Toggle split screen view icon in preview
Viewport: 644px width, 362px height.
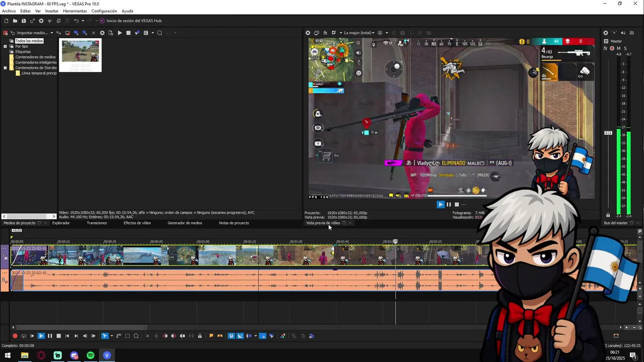[x=334, y=33]
